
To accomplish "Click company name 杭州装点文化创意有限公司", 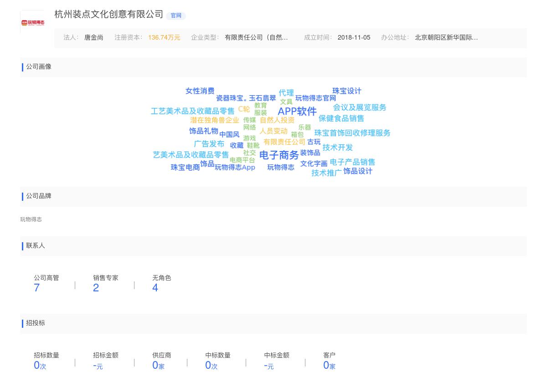I will (109, 15).
